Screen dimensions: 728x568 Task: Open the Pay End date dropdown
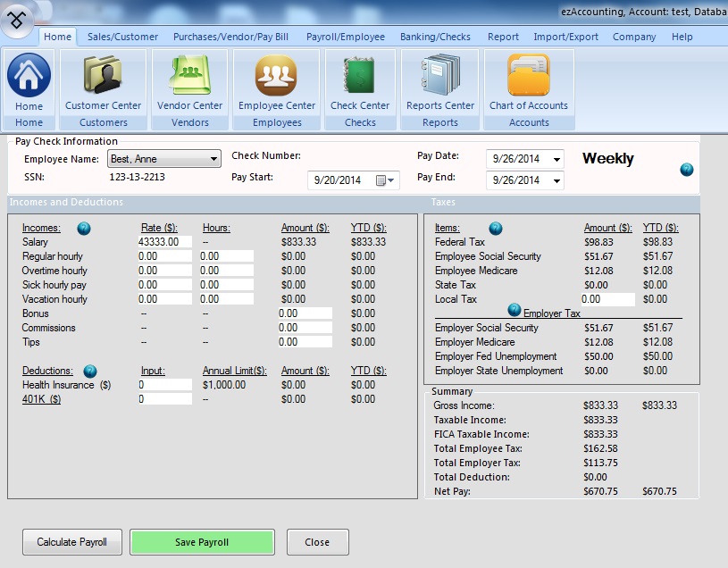pos(557,180)
